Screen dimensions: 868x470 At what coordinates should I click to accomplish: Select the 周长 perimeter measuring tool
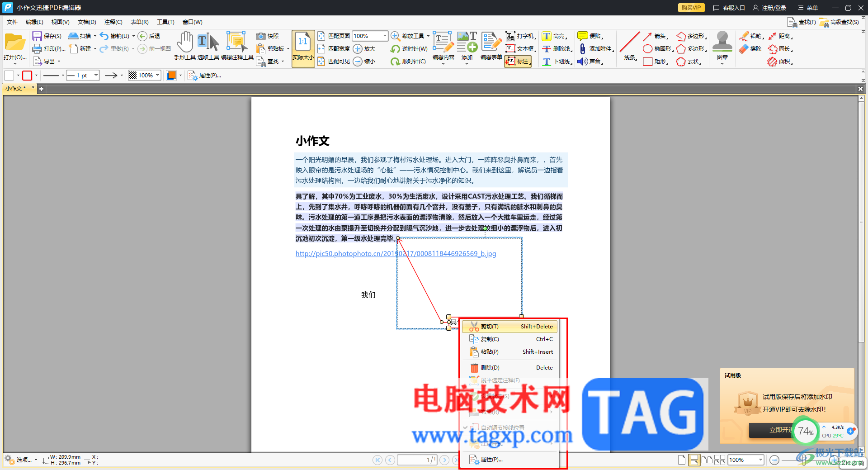point(781,49)
